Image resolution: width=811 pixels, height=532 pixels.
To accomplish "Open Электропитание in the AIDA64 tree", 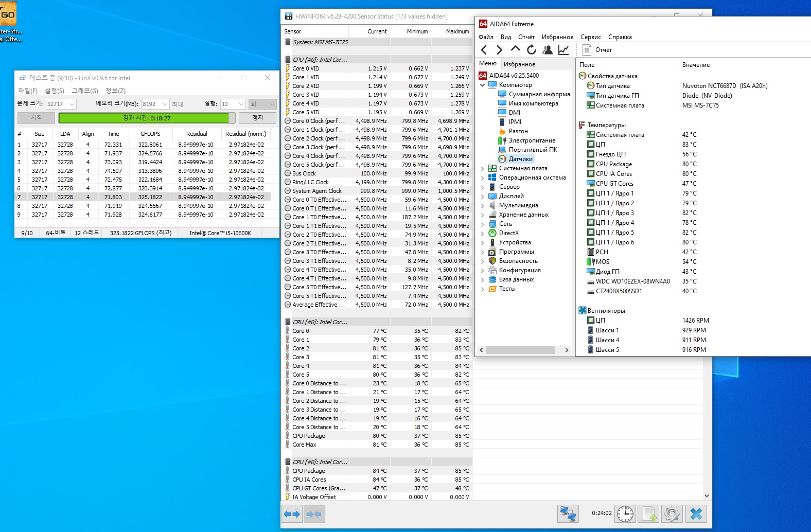I will [527, 140].
